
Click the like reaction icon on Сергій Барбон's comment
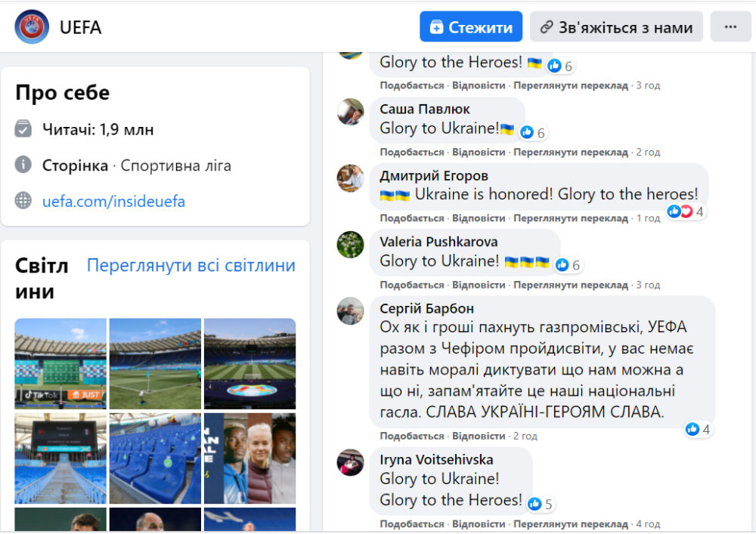[x=692, y=429]
